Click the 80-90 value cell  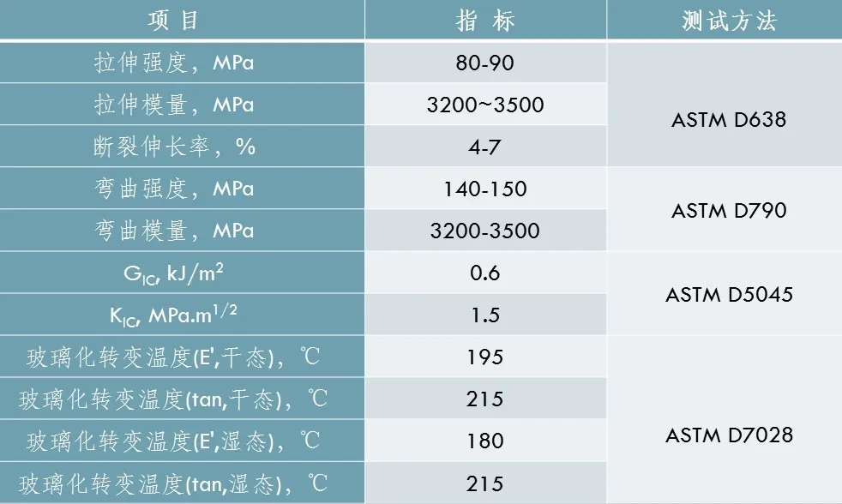[485, 63]
